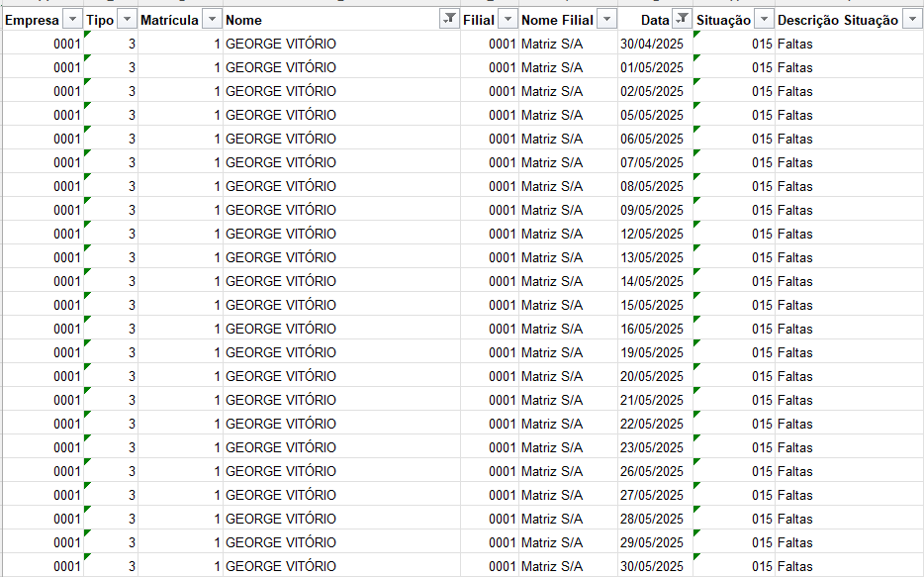Click the date cell 12/05/2025
The width and height of the screenshot is (924, 577).
click(652, 234)
